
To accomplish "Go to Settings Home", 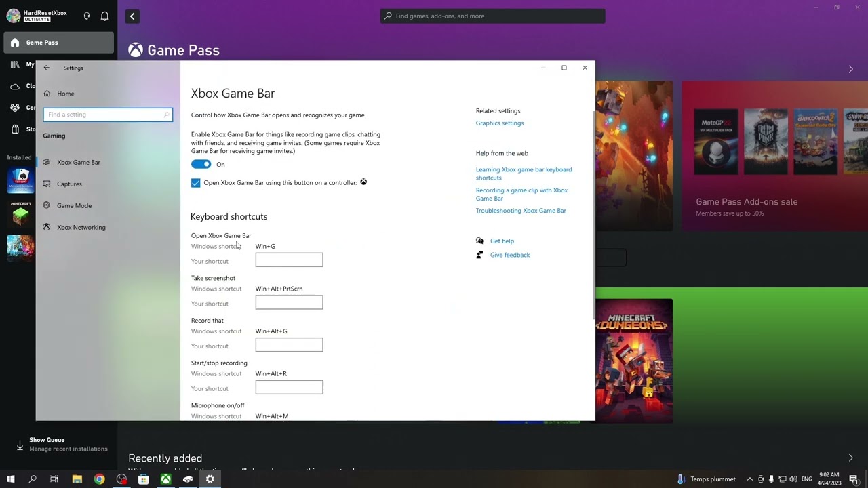I will [66, 94].
